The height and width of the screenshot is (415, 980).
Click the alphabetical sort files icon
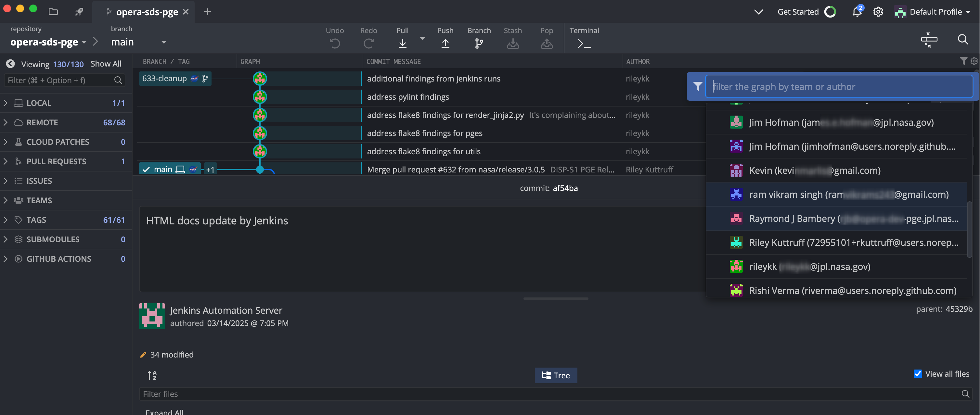152,375
